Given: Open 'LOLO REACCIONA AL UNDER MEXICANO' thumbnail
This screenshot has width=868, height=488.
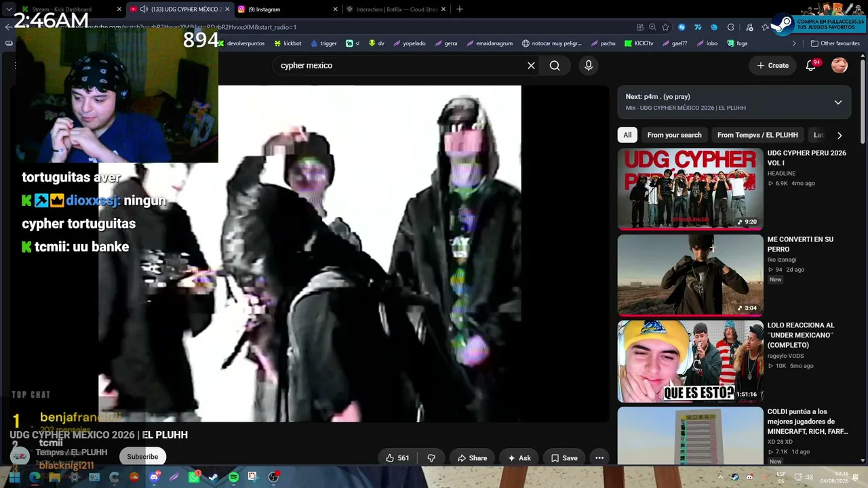Looking at the screenshot, I should [x=690, y=361].
